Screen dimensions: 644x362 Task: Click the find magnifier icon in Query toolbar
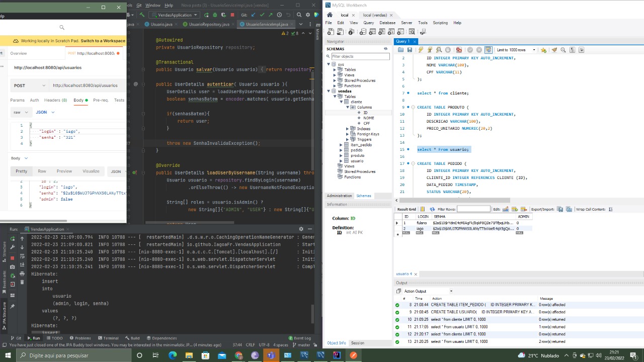(x=563, y=50)
